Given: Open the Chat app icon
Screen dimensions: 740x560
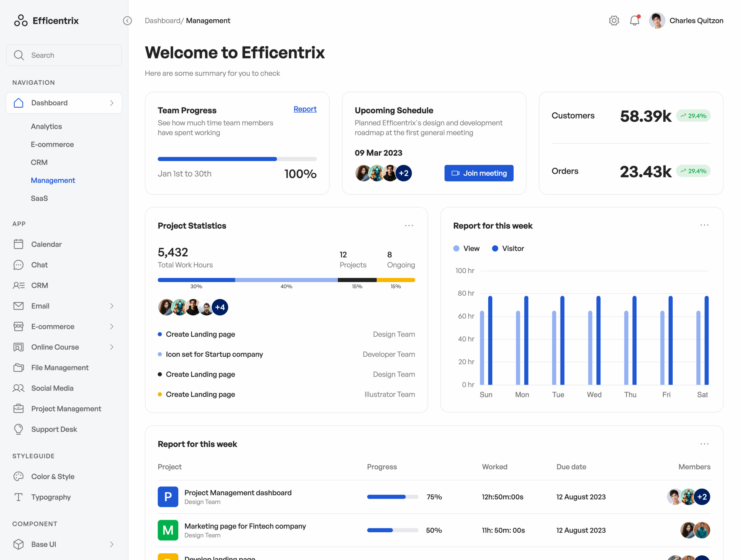Looking at the screenshot, I should (x=18, y=265).
